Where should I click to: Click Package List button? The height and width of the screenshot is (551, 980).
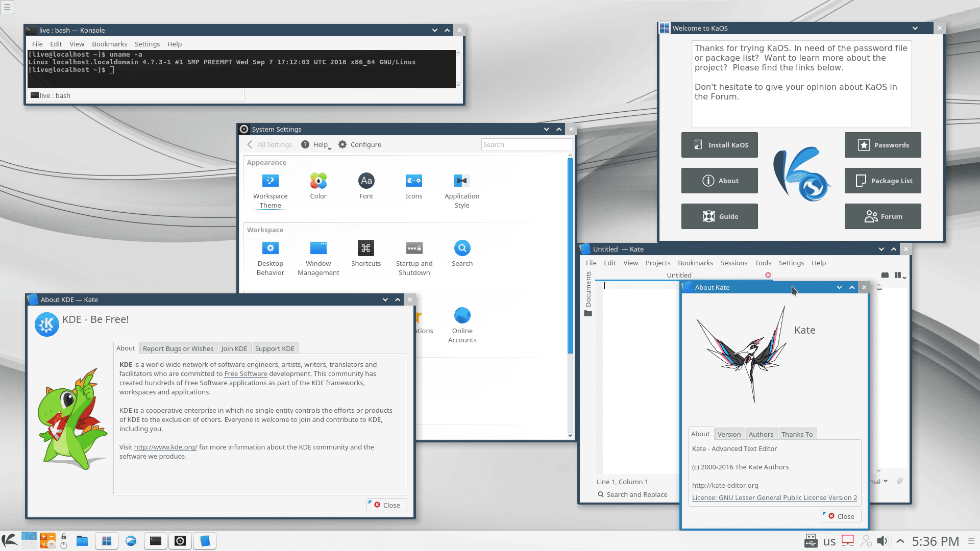(x=883, y=181)
